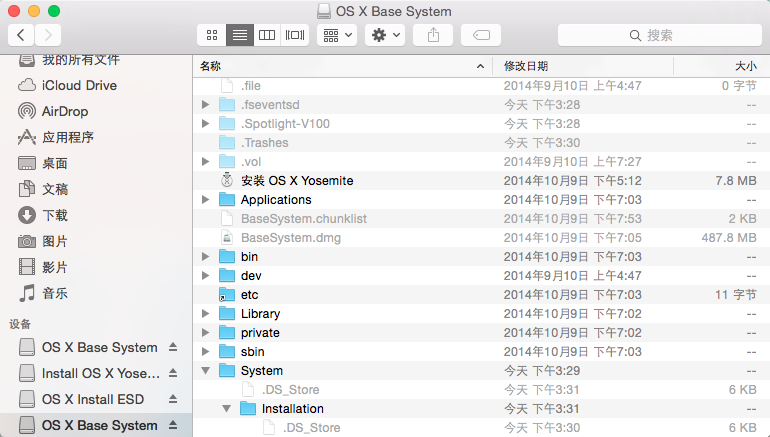Image resolution: width=770 pixels, height=437 pixels.
Task: Open 桌面 in sidebar
Action: [x=96, y=164]
